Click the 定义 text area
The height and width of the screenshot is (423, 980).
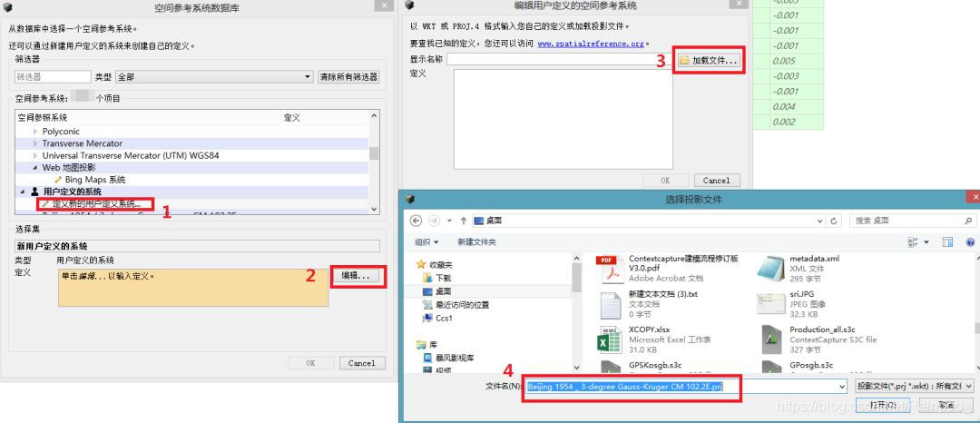pyautogui.click(x=563, y=119)
